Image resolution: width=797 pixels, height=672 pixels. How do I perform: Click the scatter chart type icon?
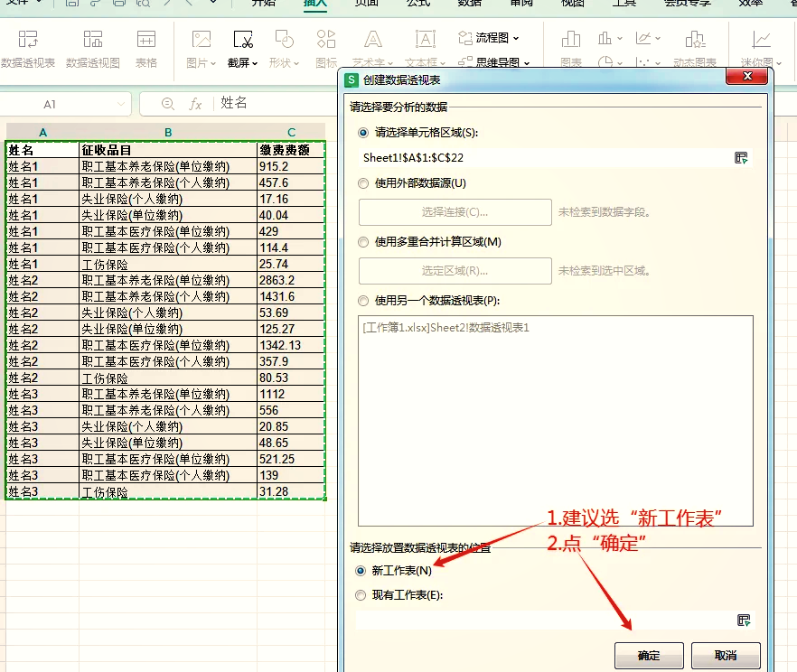(x=643, y=62)
